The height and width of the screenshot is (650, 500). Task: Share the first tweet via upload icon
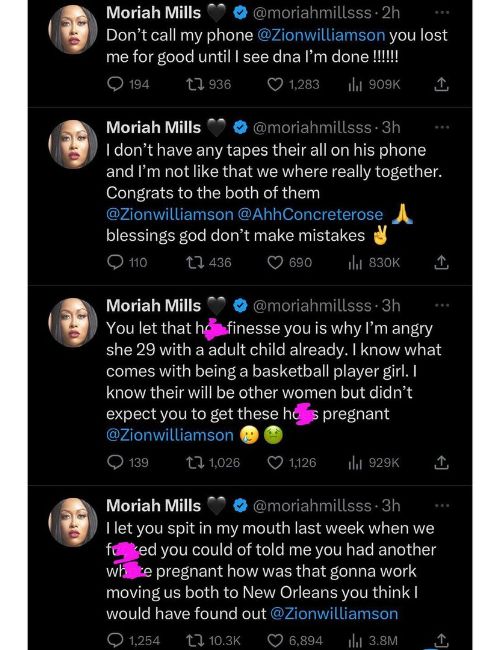pyautogui.click(x=441, y=85)
